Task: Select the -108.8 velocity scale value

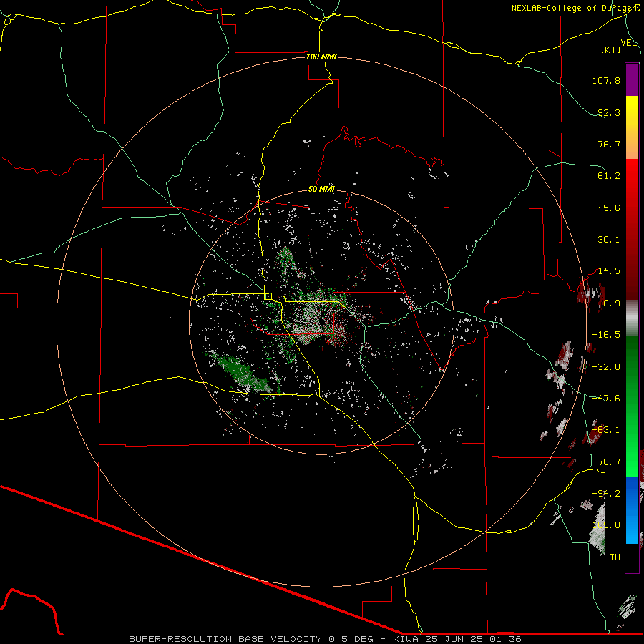Action: (603, 525)
